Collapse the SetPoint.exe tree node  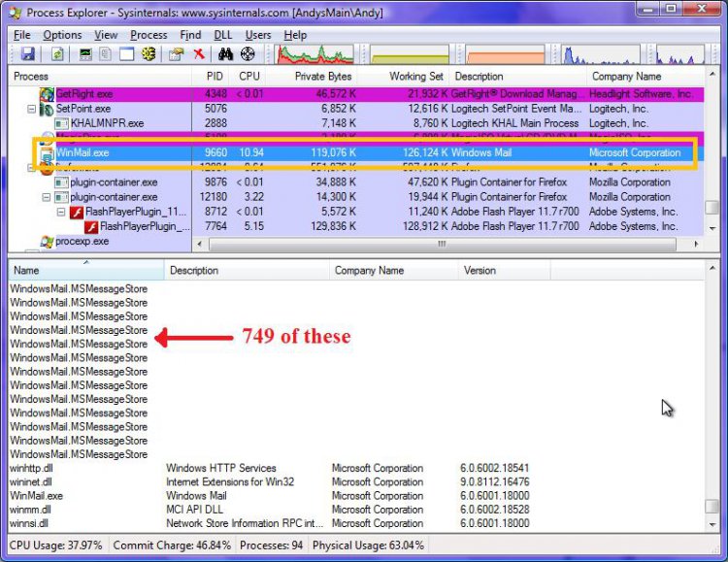tap(32, 109)
